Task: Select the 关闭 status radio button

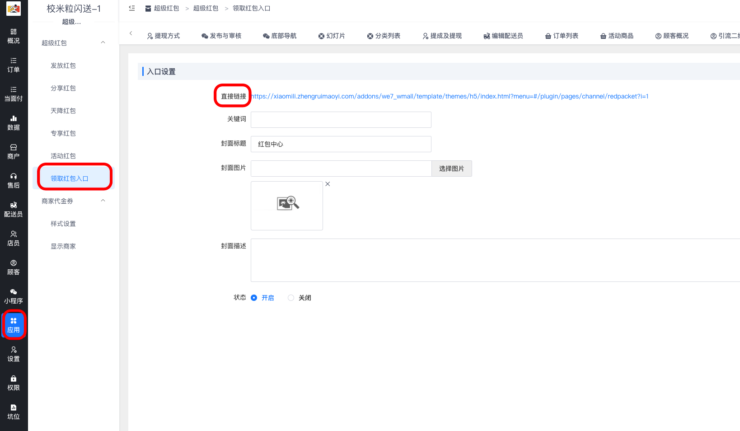Action: click(x=291, y=297)
